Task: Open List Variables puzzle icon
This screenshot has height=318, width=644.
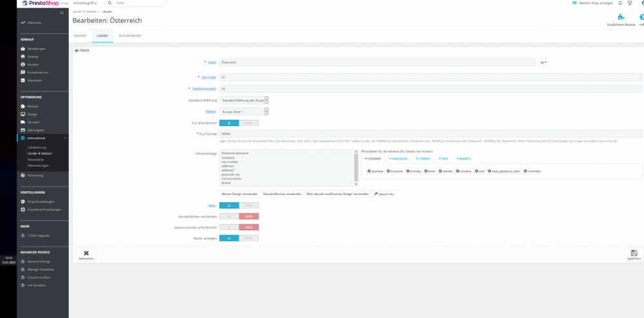Action: pyautogui.click(x=23, y=285)
